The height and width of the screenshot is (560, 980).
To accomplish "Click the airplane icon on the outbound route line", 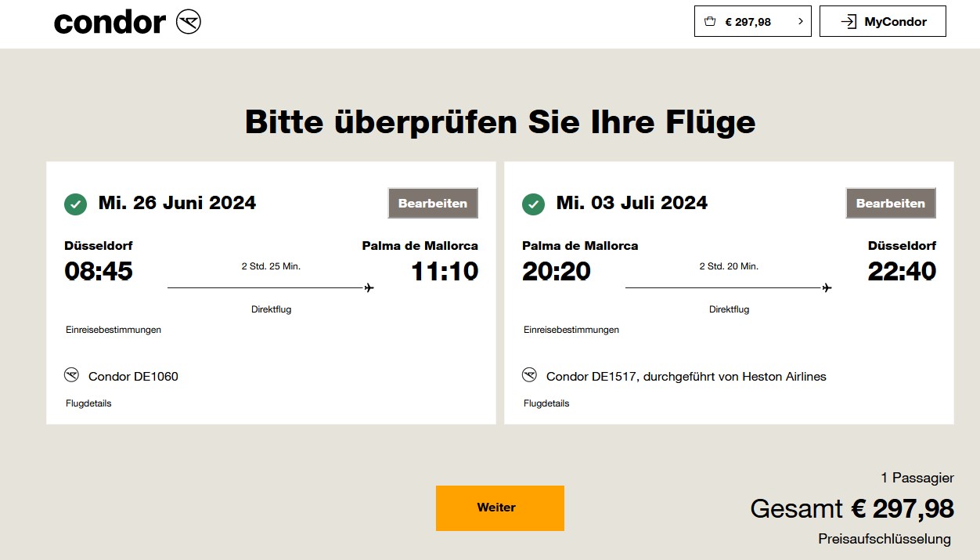I will point(368,287).
